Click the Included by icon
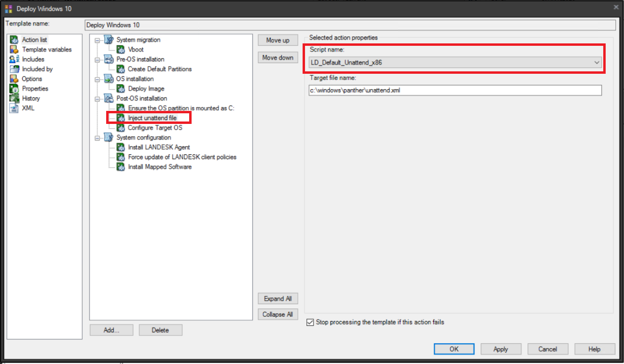Screen dimensions: 624x364 pyautogui.click(x=14, y=69)
